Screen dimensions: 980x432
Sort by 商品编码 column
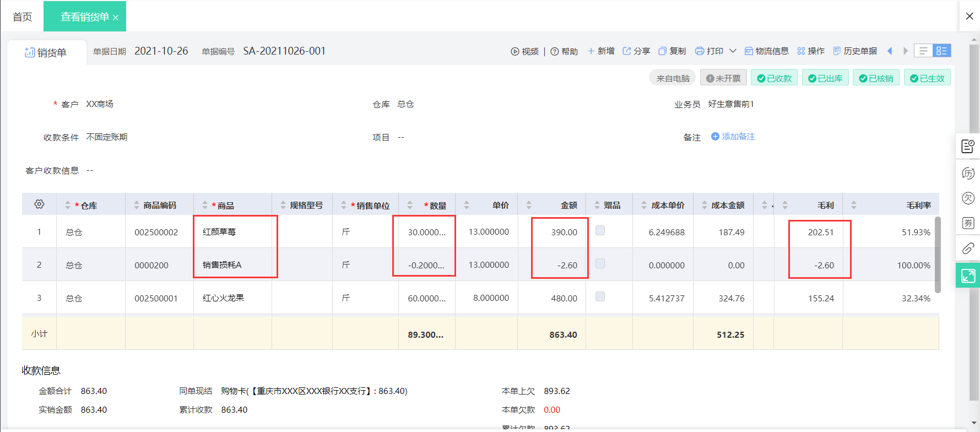coord(137,206)
